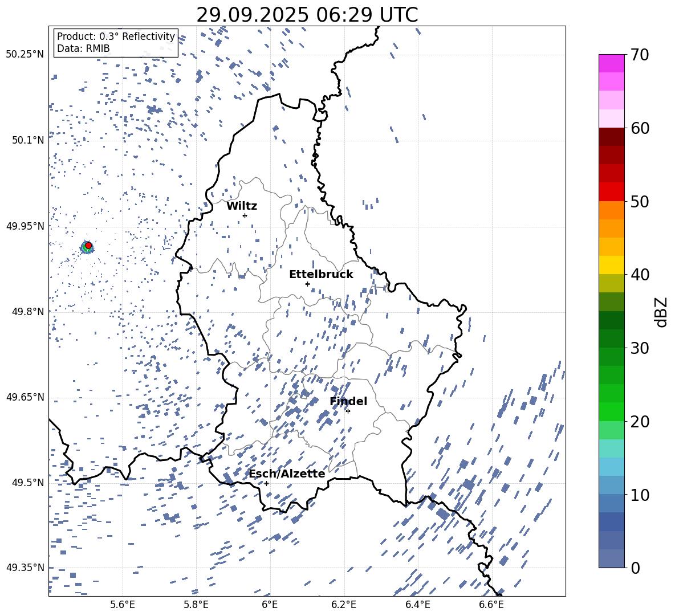Click the 50.25°N latitude tick label
The width and height of the screenshot is (675, 616).
point(25,55)
